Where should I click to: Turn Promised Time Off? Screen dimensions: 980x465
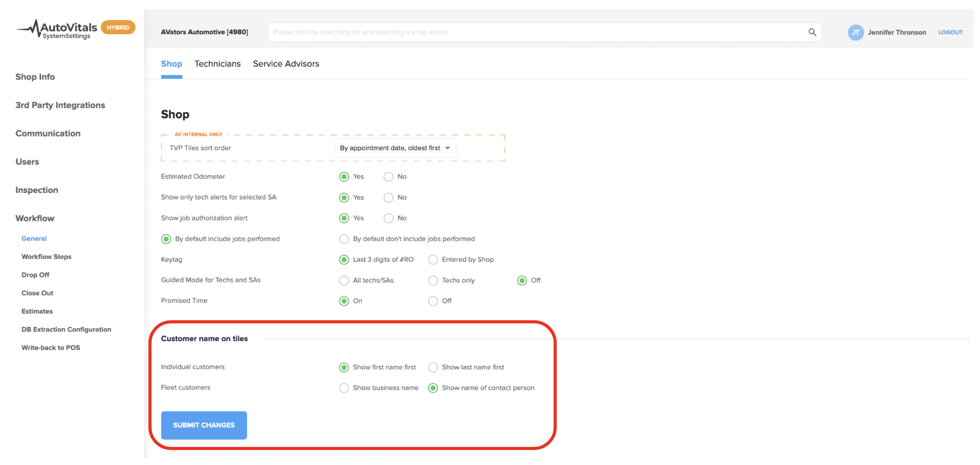tap(433, 301)
